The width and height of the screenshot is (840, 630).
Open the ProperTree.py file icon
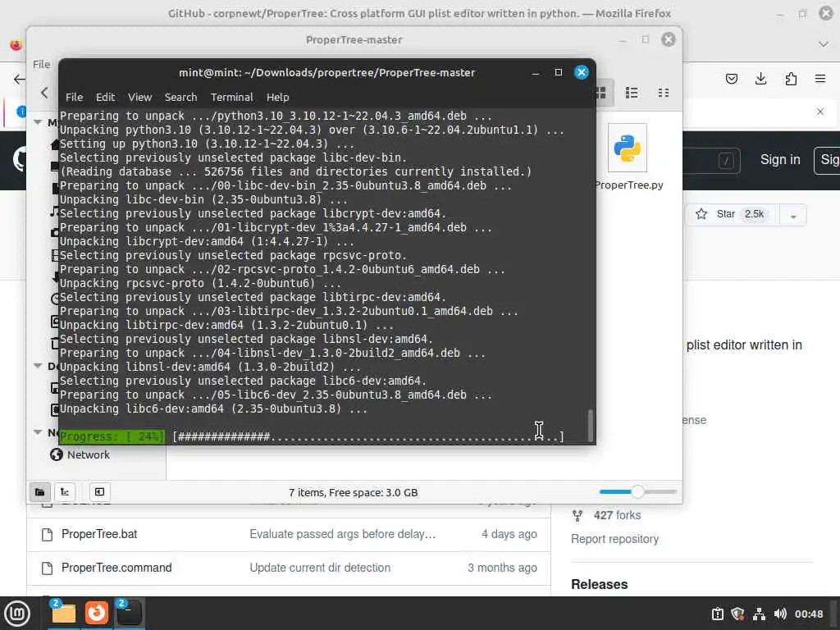628,157
